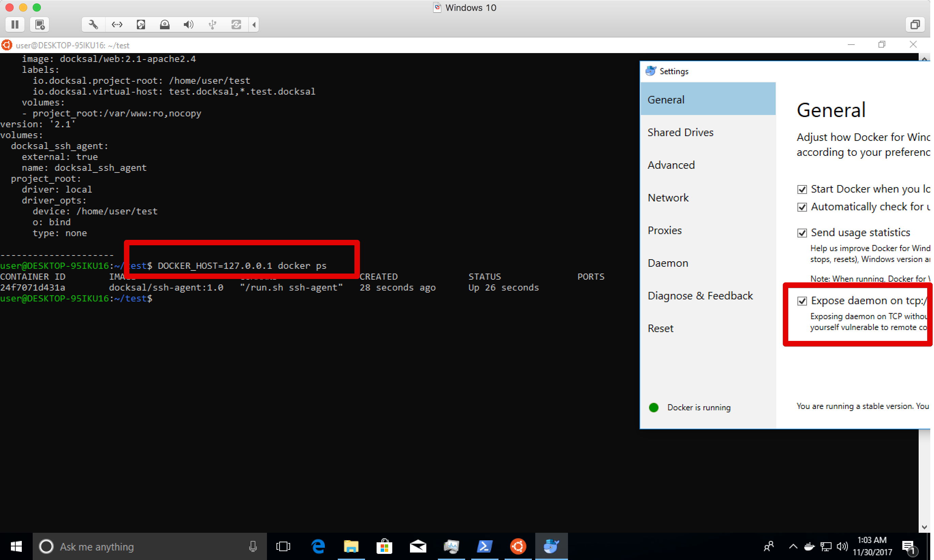This screenshot has width=934, height=560.
Task: Uncheck Expose daemon on tcp
Action: [x=803, y=301]
